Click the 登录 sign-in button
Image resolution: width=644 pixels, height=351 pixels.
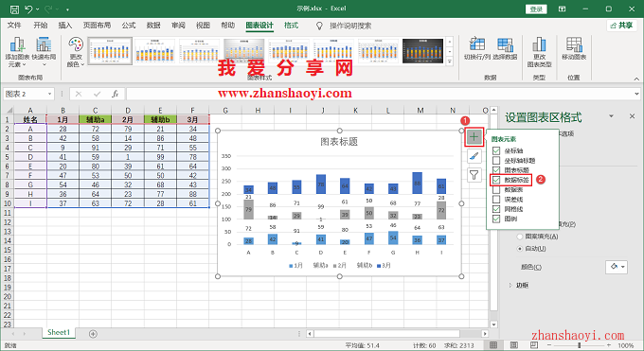point(536,9)
